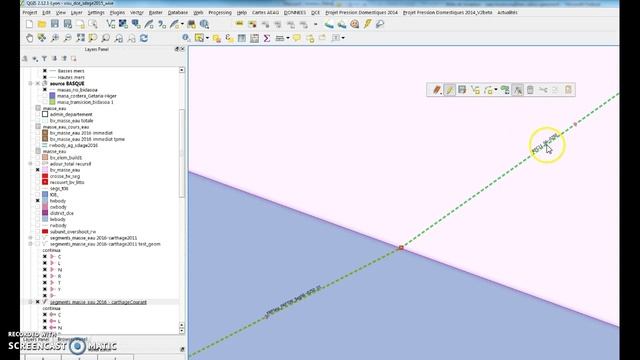
Task: Click the yellow map tips bubble icon
Action: [297, 38]
